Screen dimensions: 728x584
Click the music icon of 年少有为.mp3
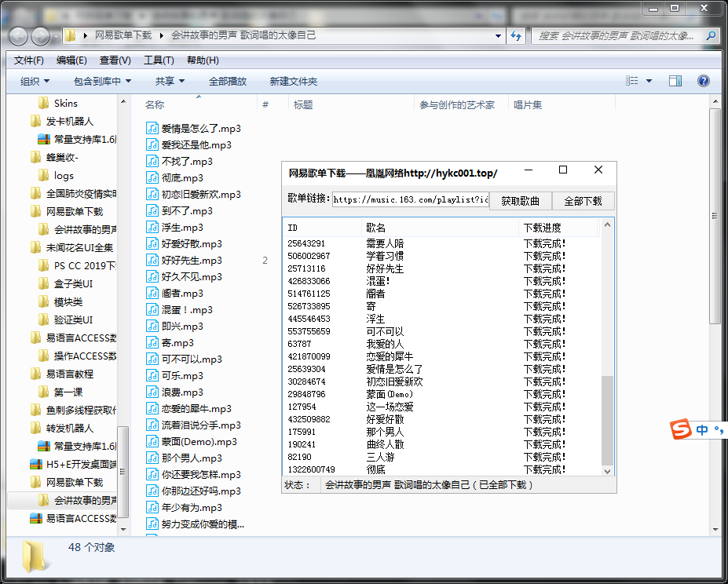152,507
